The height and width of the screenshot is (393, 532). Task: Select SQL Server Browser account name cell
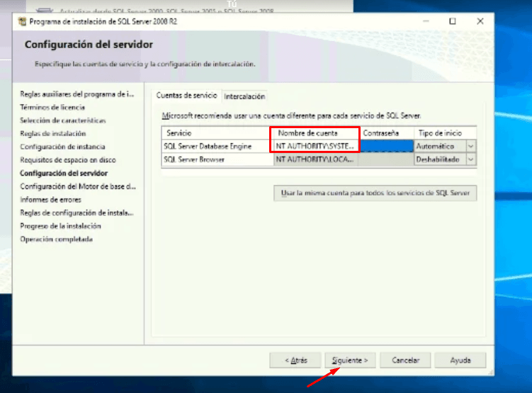(x=315, y=159)
